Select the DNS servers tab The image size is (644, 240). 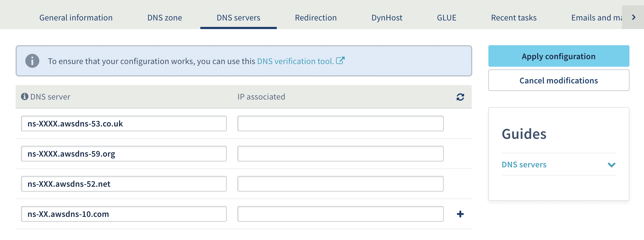pos(238,18)
